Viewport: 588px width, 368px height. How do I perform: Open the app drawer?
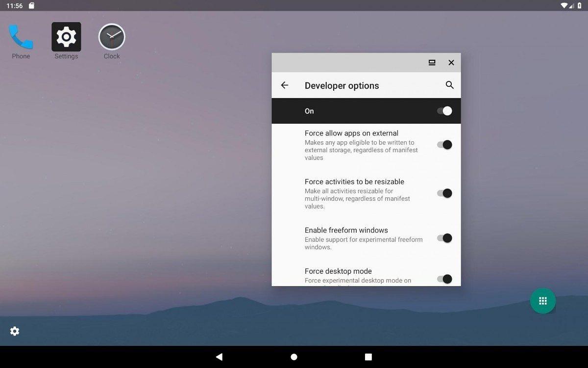point(543,301)
